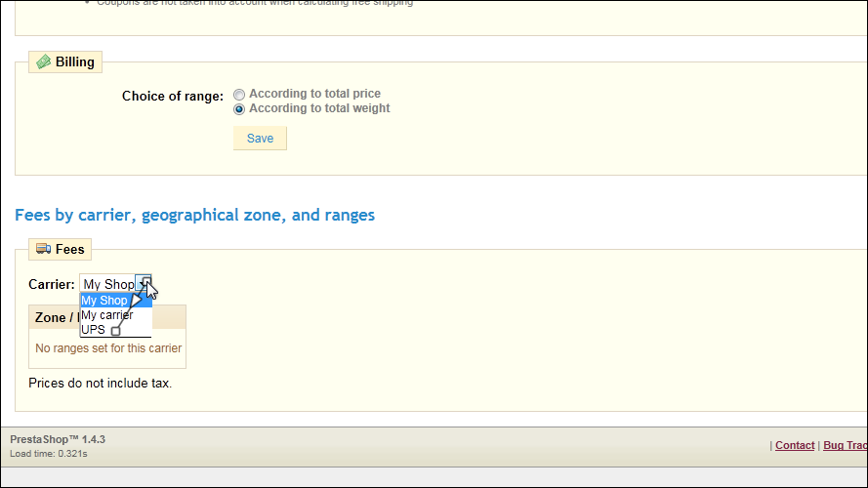Viewport: 868px width, 488px height.
Task: Pick UPS in the carrier dropdown list
Action: (x=94, y=330)
